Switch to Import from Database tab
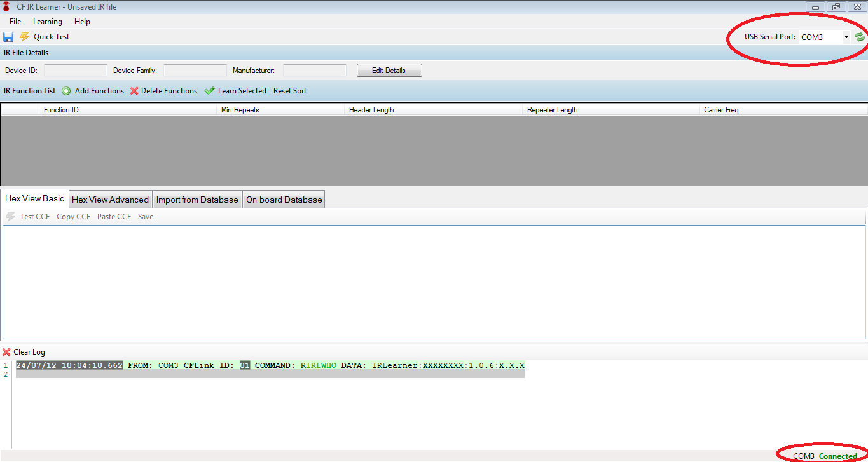This screenshot has height=462, width=868. 197,200
